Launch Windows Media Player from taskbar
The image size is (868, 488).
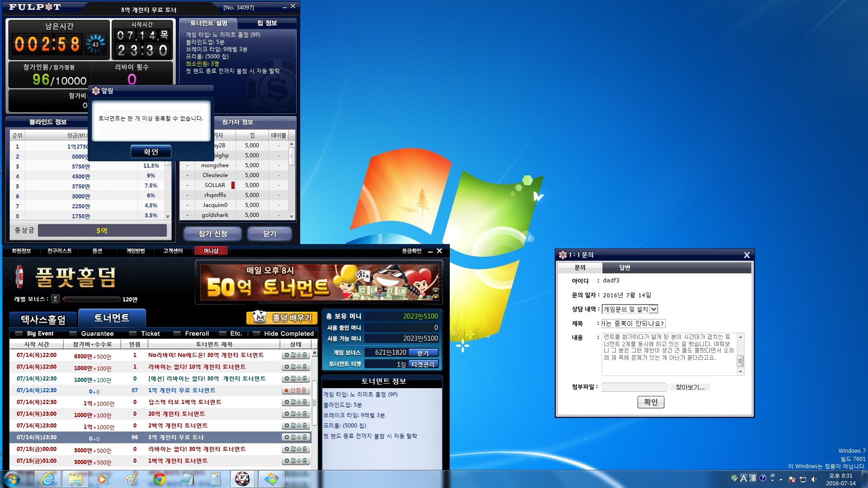click(103, 479)
